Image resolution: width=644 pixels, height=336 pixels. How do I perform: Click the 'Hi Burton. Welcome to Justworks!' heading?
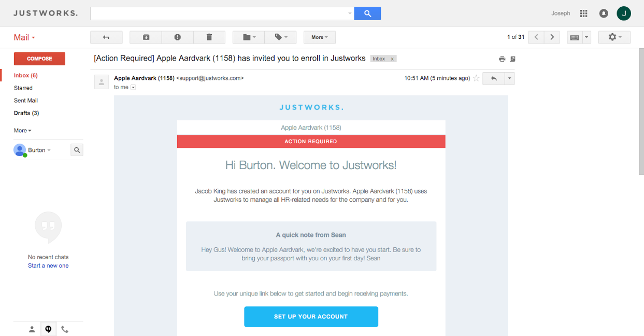[x=311, y=165]
